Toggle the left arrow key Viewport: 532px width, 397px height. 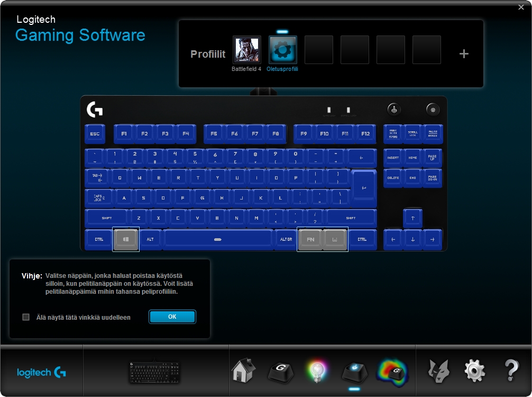tap(393, 239)
